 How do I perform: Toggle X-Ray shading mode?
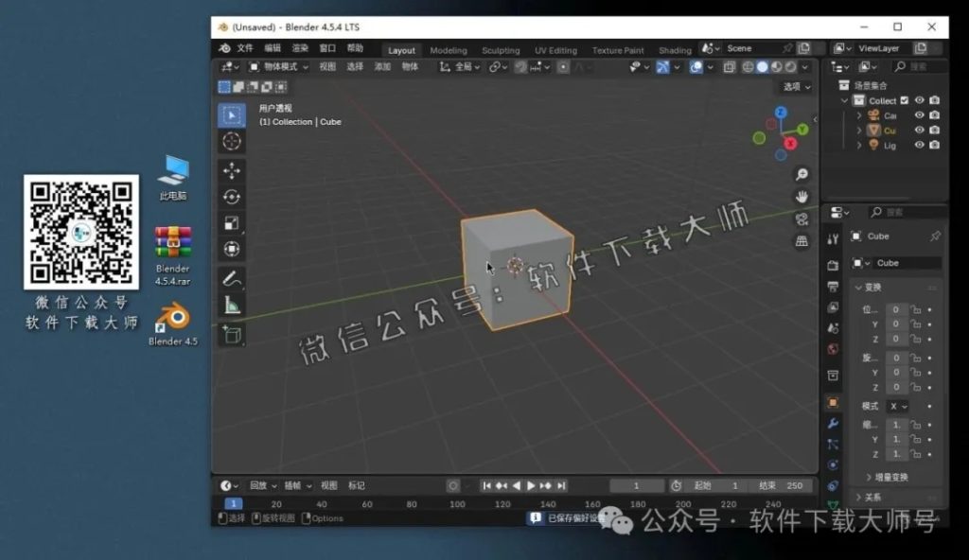click(x=730, y=67)
